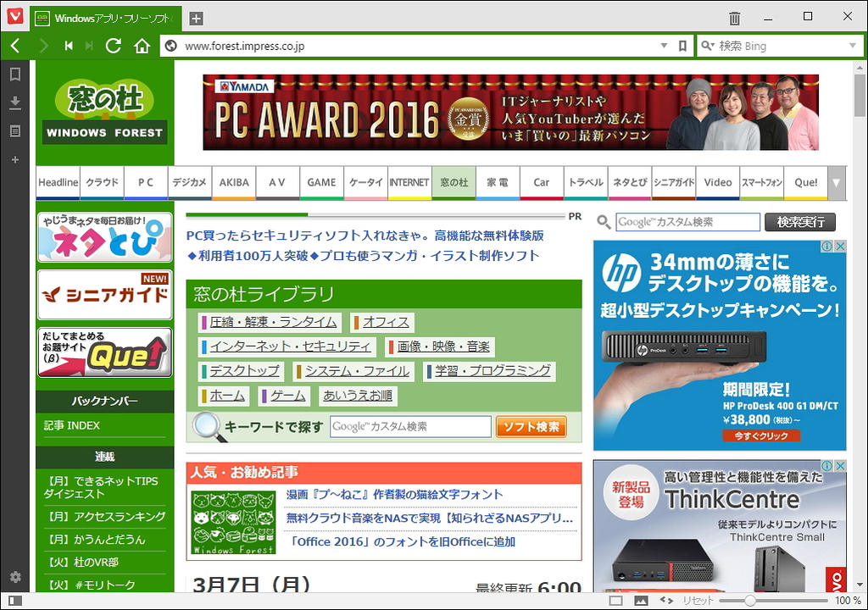Click the 検索実行 button
Viewport: 868px width, 610px height.
(800, 222)
